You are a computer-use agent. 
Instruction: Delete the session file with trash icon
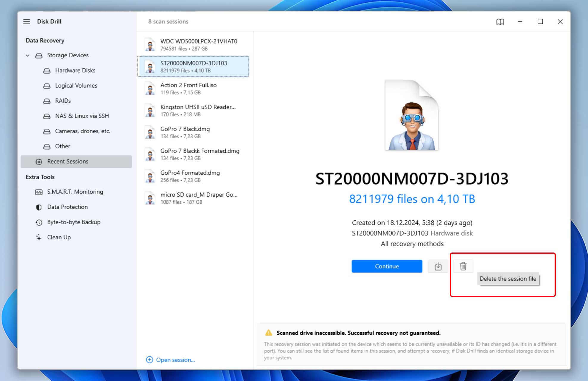463,266
